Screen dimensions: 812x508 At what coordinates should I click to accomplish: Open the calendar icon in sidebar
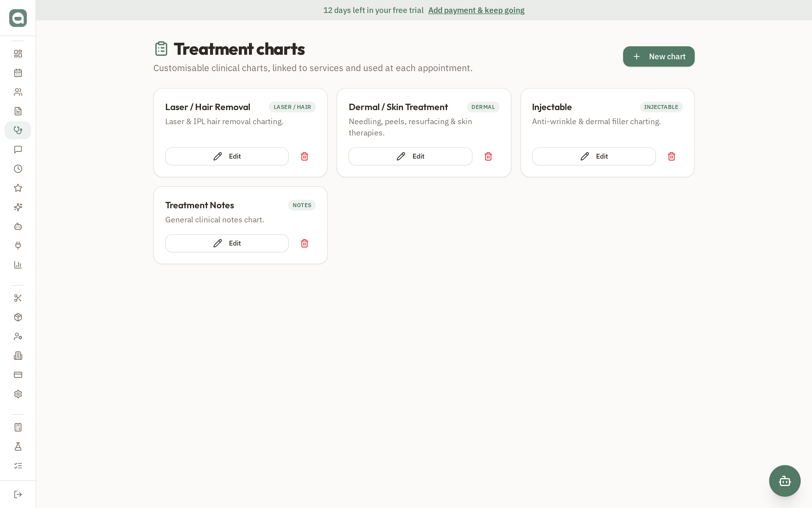coord(18,73)
